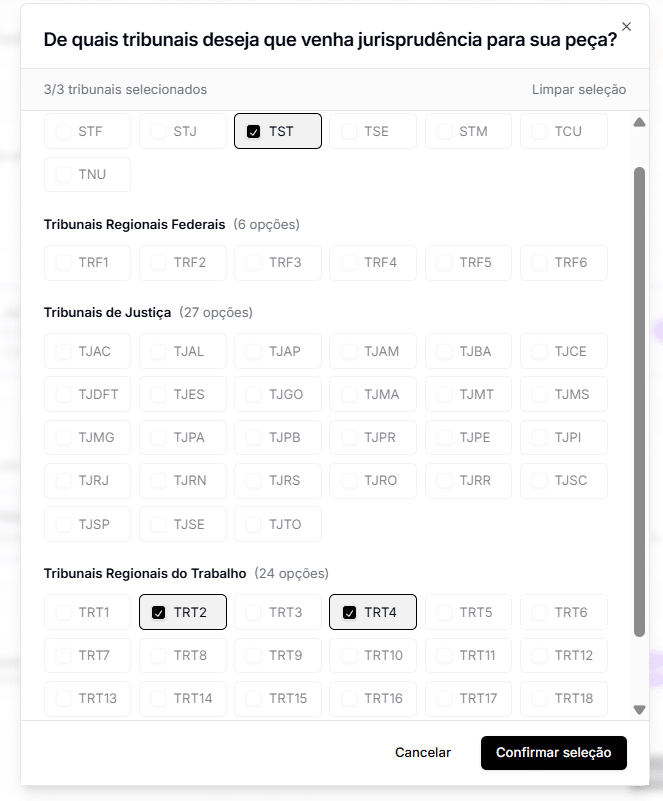Select the TCU tribunal
663x801 pixels.
(563, 131)
